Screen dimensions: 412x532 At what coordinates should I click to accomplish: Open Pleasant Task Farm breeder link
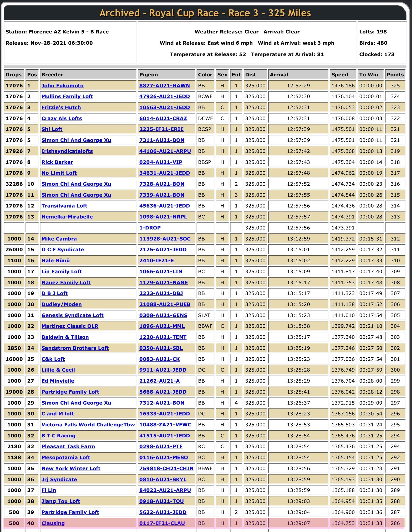[x=68, y=447]
